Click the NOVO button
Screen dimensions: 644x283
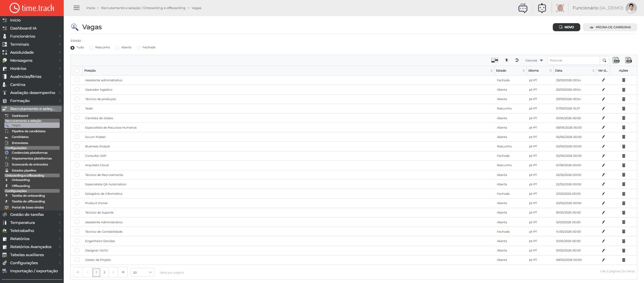point(566,27)
